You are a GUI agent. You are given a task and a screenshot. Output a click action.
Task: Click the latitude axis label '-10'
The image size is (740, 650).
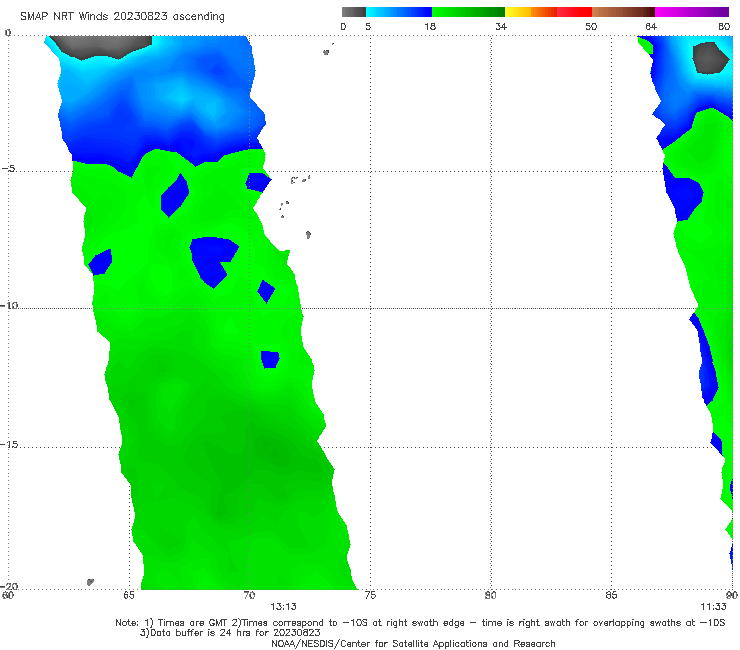9,305
